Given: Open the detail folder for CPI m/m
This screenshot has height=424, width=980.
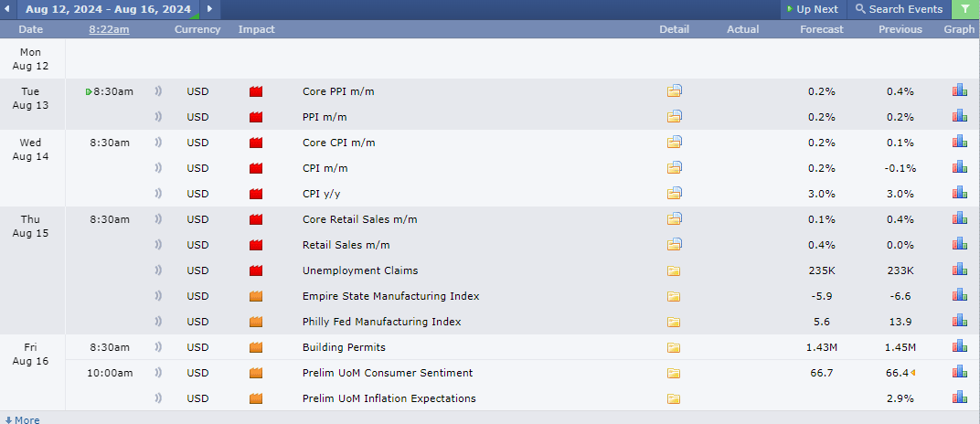Looking at the screenshot, I should 674,168.
